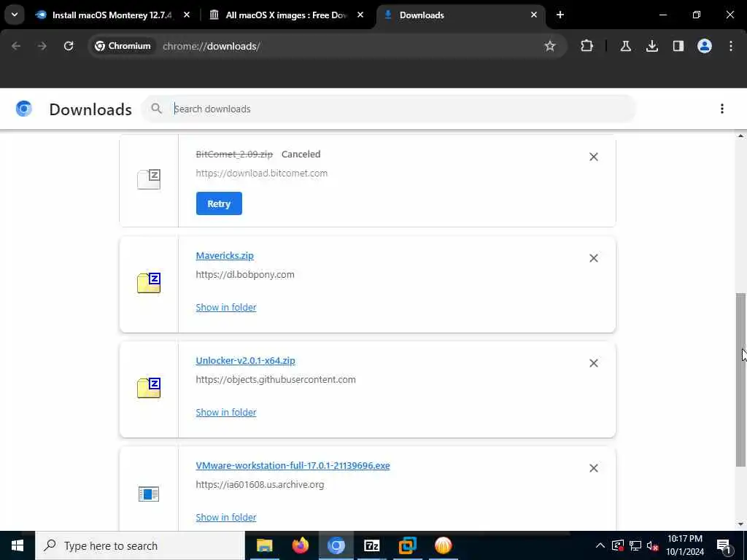Click the muted volume tray icon
The height and width of the screenshot is (560, 747).
click(x=652, y=545)
